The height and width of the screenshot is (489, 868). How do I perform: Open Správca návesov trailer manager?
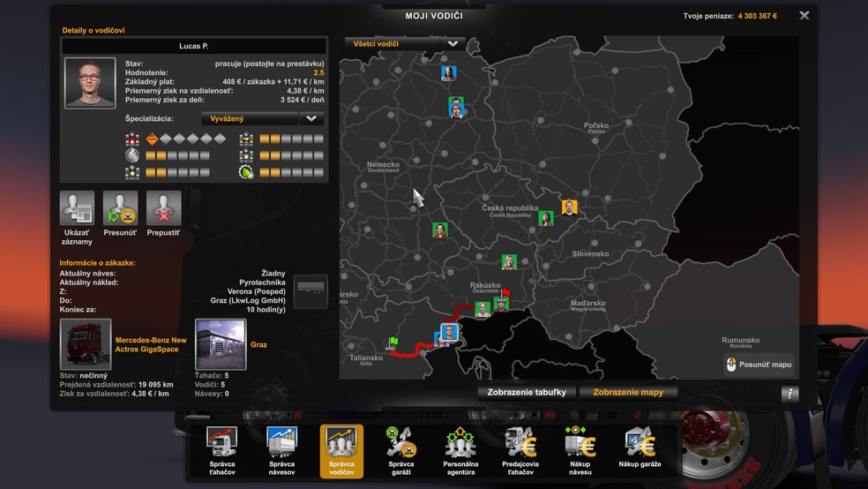[x=281, y=451]
